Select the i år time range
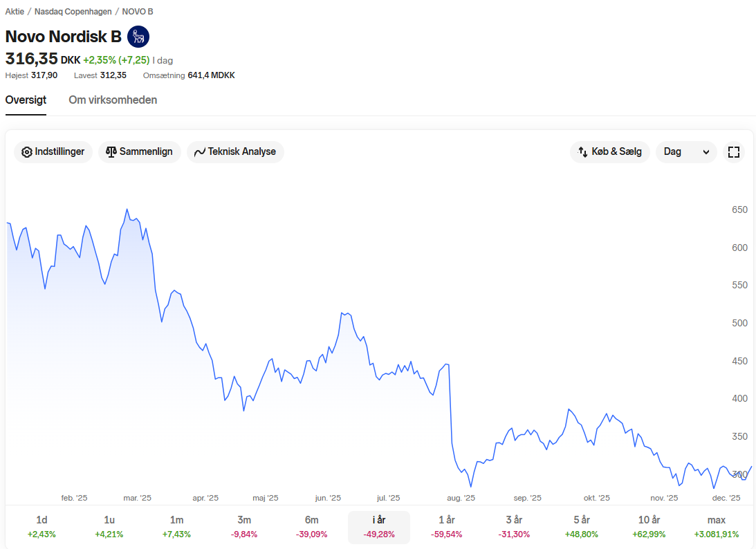The width and height of the screenshot is (756, 549). click(379, 527)
